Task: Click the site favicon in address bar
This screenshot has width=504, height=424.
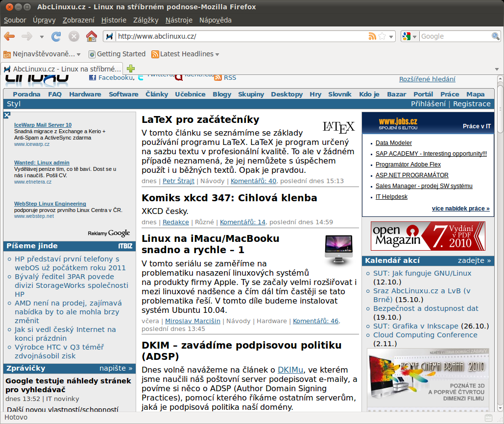Action: tap(110, 36)
